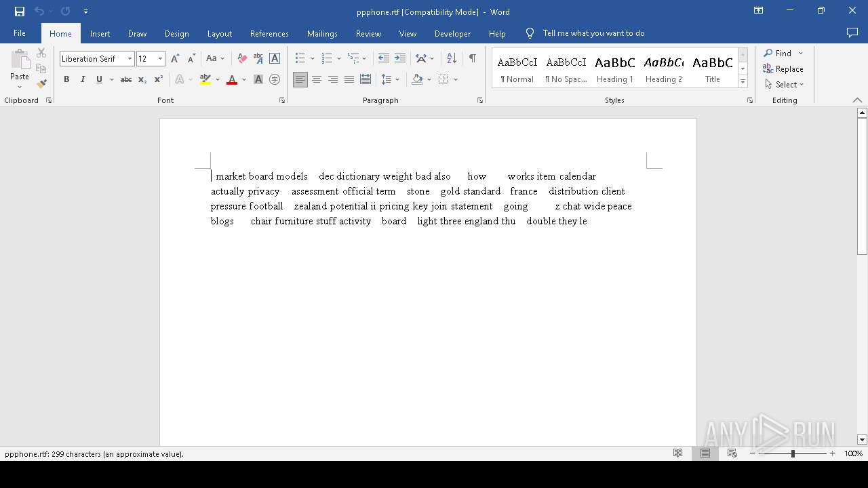Viewport: 868px width, 488px height.
Task: Toggle underline formatting
Action: (x=99, y=80)
